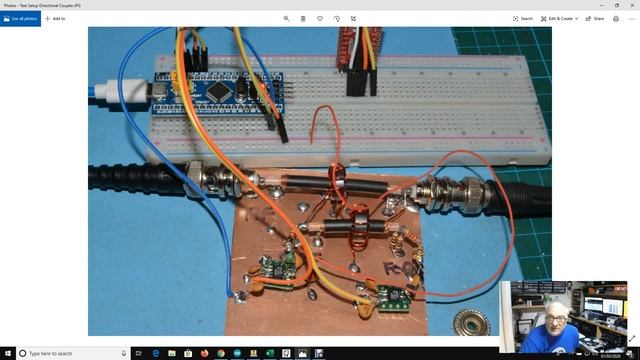The width and height of the screenshot is (640, 360).
Task: Open Excel from the taskbar
Action: pos(270,353)
